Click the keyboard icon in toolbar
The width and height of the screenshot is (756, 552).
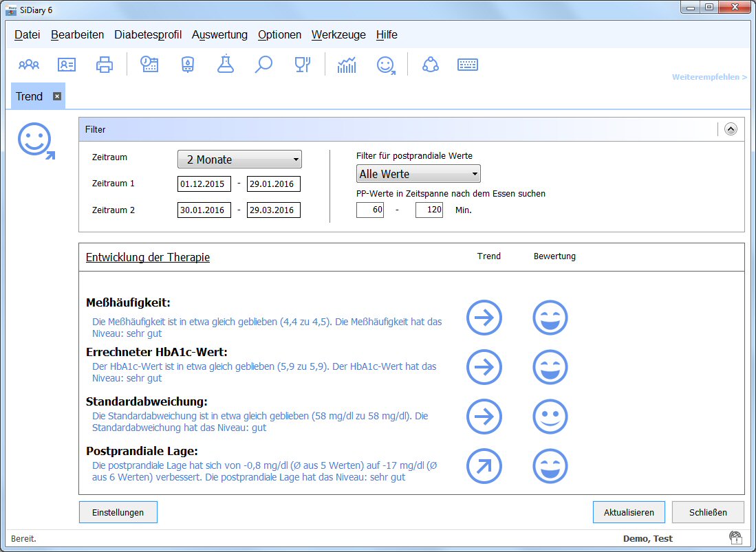(x=468, y=65)
